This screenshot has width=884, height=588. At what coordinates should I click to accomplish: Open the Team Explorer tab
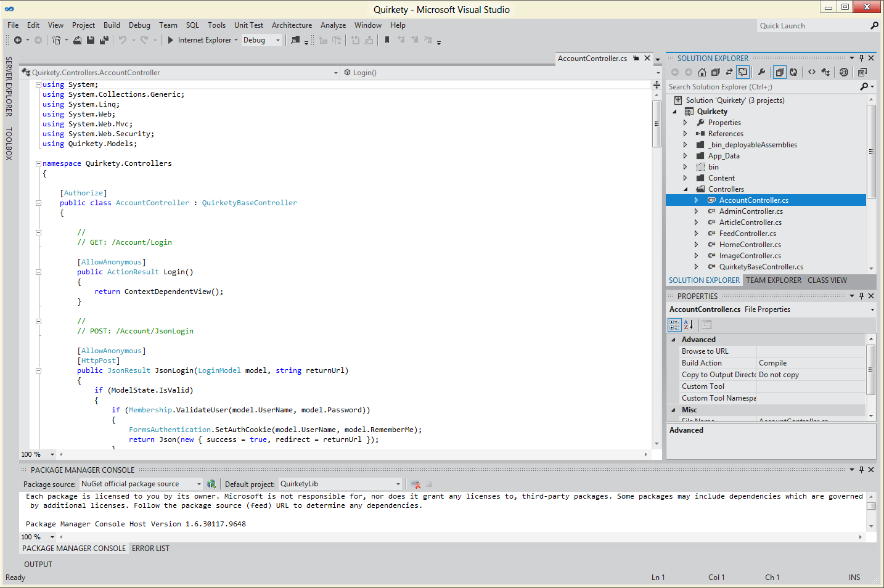click(774, 280)
